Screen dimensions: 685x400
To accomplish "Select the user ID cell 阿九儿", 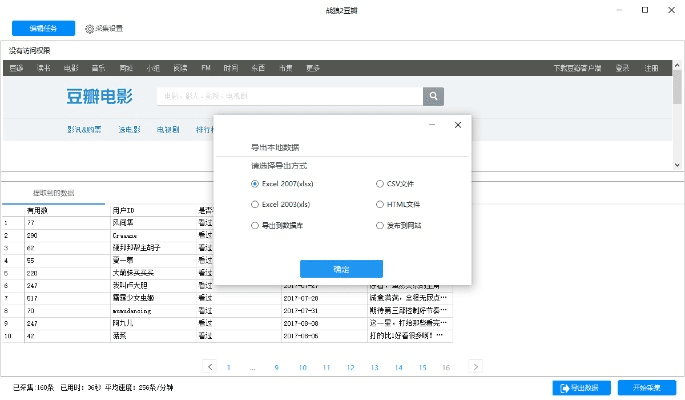I will pyautogui.click(x=153, y=323).
